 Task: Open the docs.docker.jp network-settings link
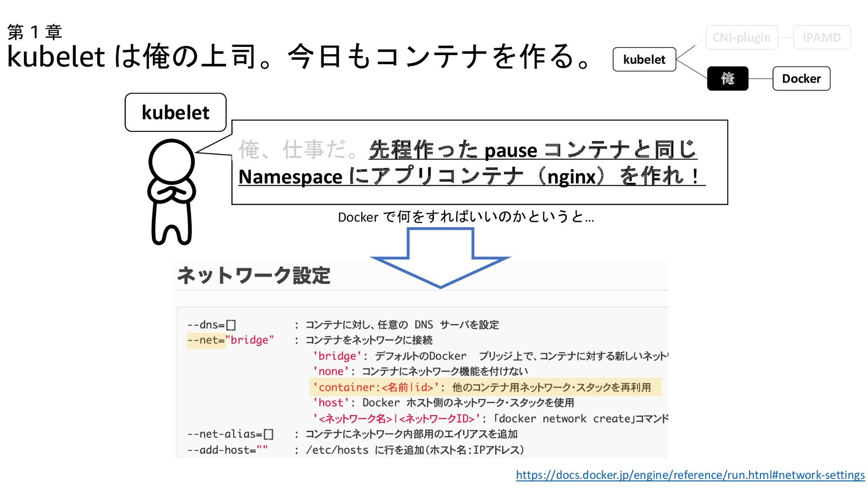690,475
